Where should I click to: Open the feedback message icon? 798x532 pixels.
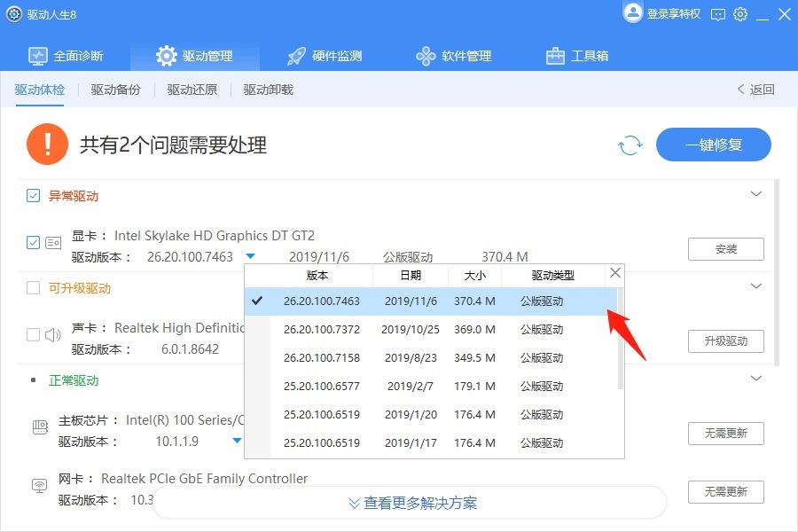coord(718,14)
